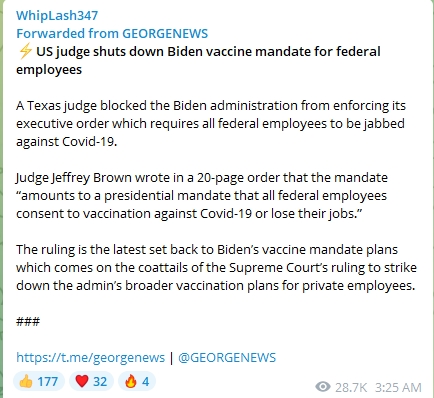This screenshot has height=398, width=434.
Task: Open the @GEORGENEWS mention
Action: point(227,357)
